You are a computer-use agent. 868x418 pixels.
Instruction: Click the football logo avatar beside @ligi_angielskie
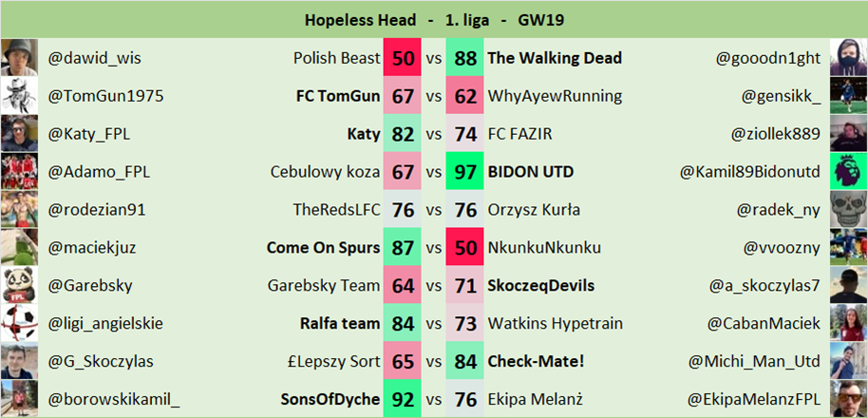click(18, 324)
